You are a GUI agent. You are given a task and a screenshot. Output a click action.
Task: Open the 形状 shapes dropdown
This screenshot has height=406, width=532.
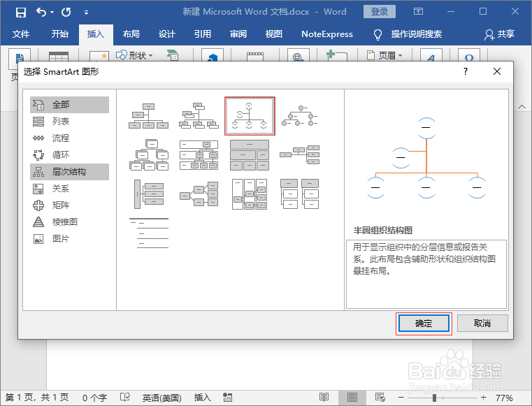point(134,55)
